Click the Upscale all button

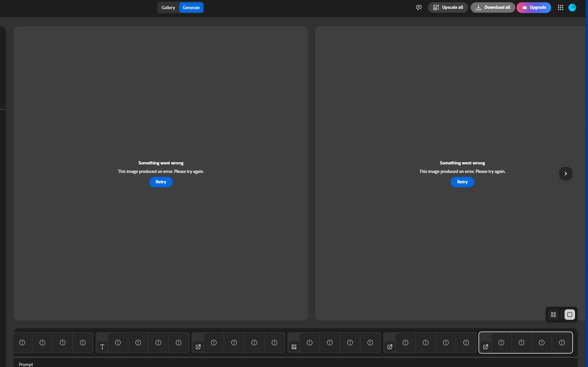point(448,7)
